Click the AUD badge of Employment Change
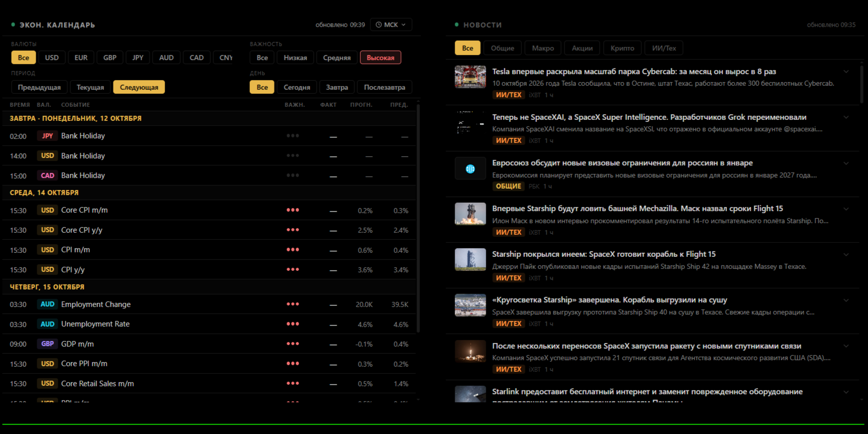The height and width of the screenshot is (434, 868). click(x=48, y=305)
